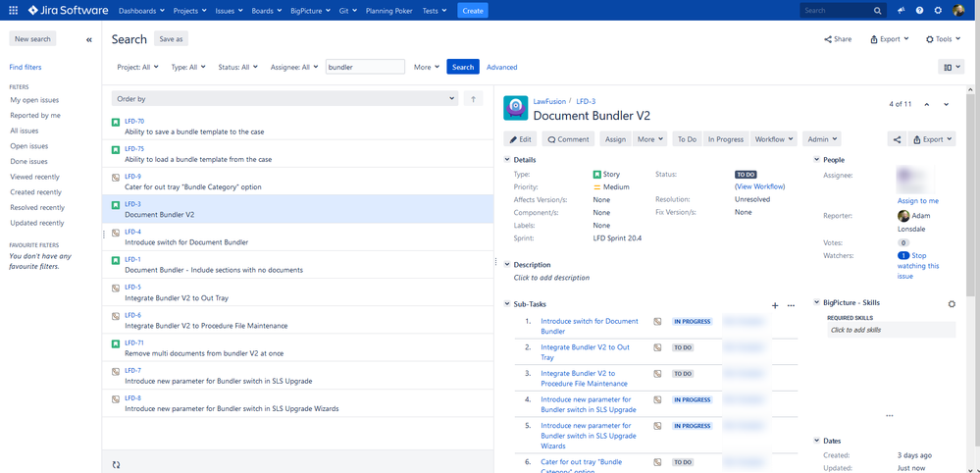Open the Project: All filter dropdown
Screen dimensions: 980x473
(137, 67)
